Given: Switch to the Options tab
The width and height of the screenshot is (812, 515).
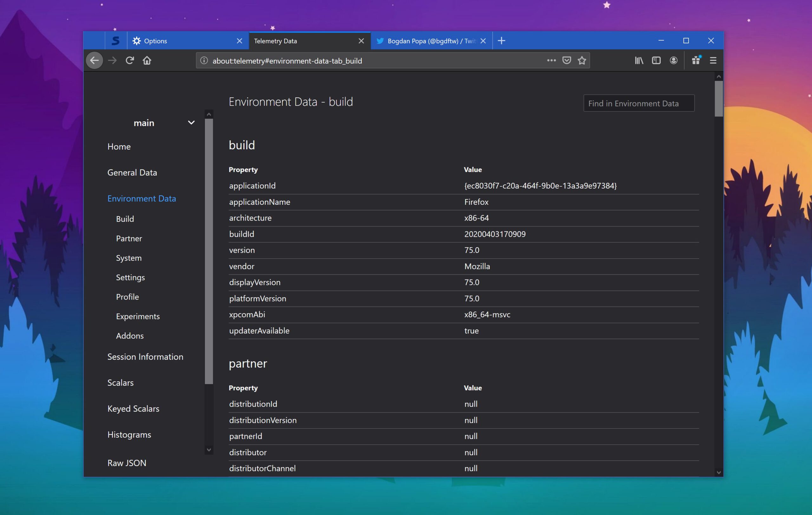Looking at the screenshot, I should 188,41.
